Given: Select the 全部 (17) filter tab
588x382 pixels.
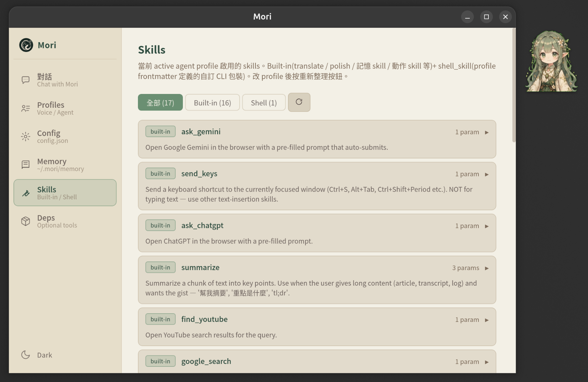Looking at the screenshot, I should (160, 103).
